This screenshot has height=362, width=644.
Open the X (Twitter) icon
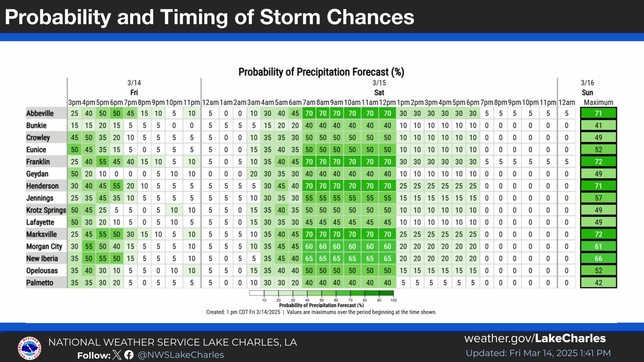coord(117,355)
